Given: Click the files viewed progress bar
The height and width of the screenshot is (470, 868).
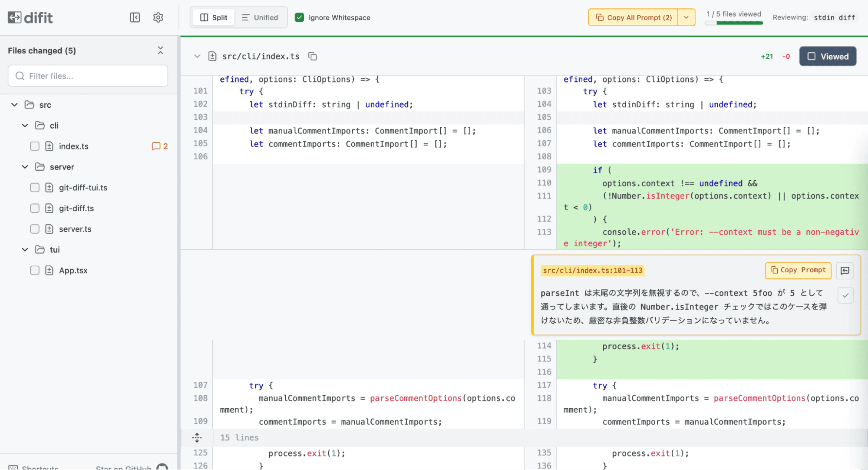Looking at the screenshot, I should pyautogui.click(x=733, y=23).
